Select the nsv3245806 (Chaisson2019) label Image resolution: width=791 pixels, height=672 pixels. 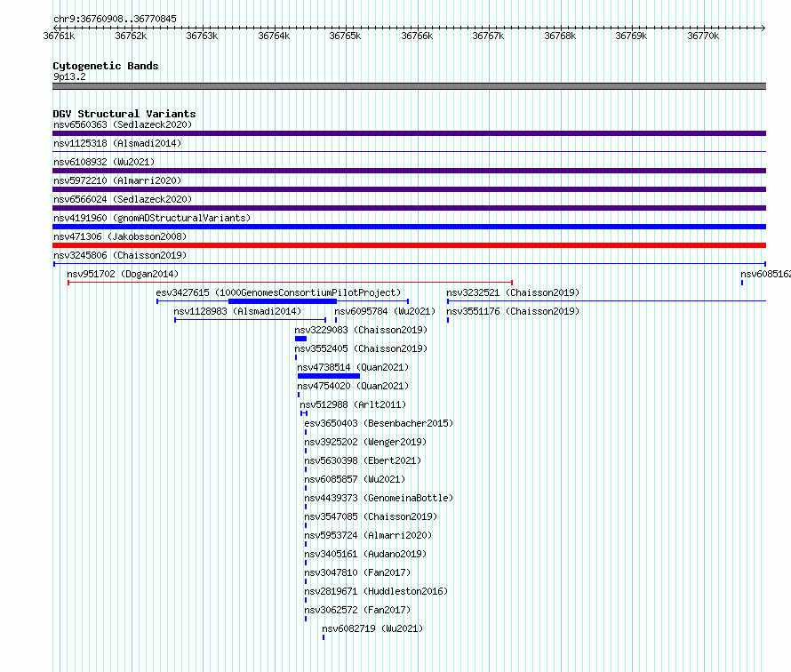[x=120, y=255]
